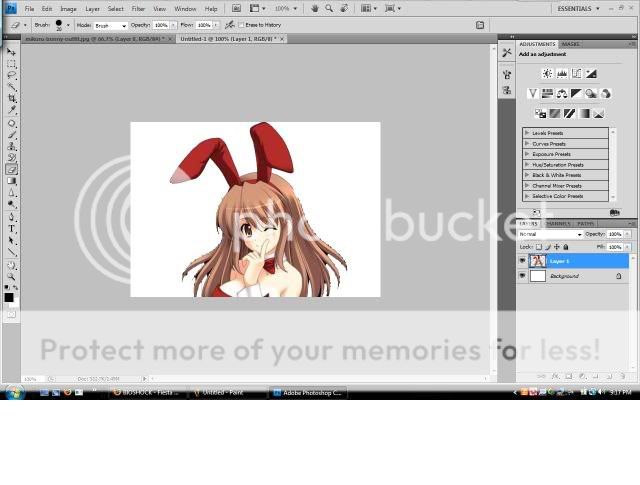The image size is (640, 485).
Task: Select the Type tool
Action: coord(11,229)
